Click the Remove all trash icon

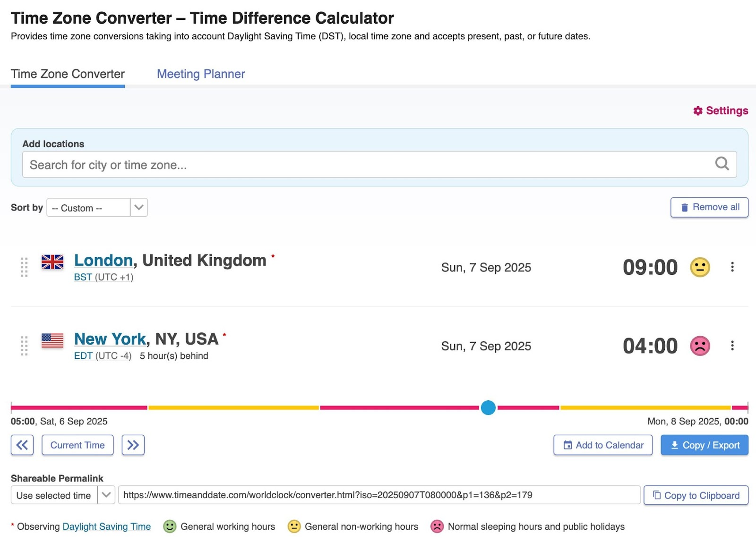click(684, 207)
